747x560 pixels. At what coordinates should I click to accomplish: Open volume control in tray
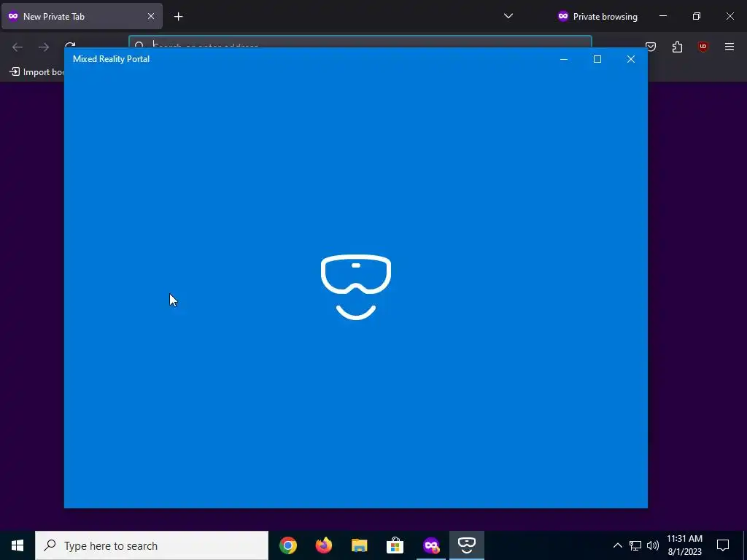click(x=653, y=545)
